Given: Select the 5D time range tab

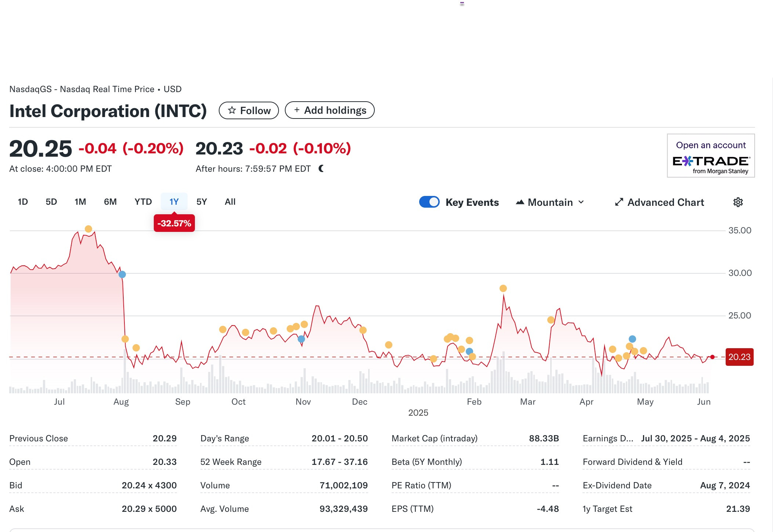Looking at the screenshot, I should tap(51, 202).
